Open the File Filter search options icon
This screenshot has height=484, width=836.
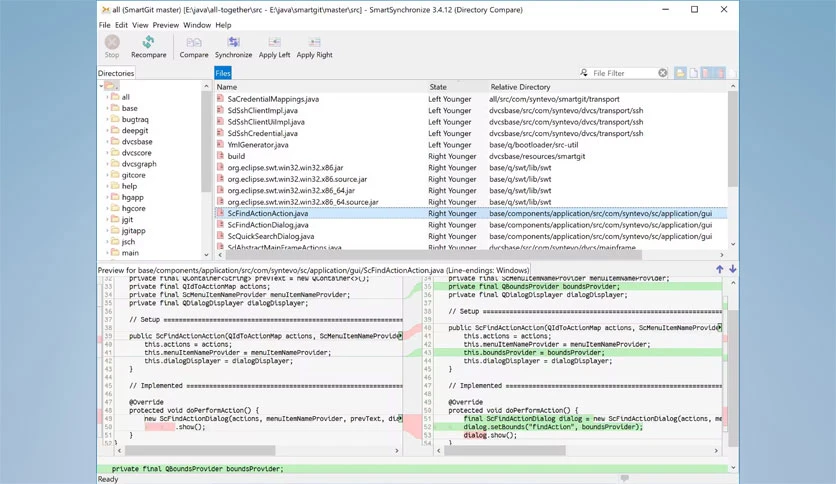point(584,72)
